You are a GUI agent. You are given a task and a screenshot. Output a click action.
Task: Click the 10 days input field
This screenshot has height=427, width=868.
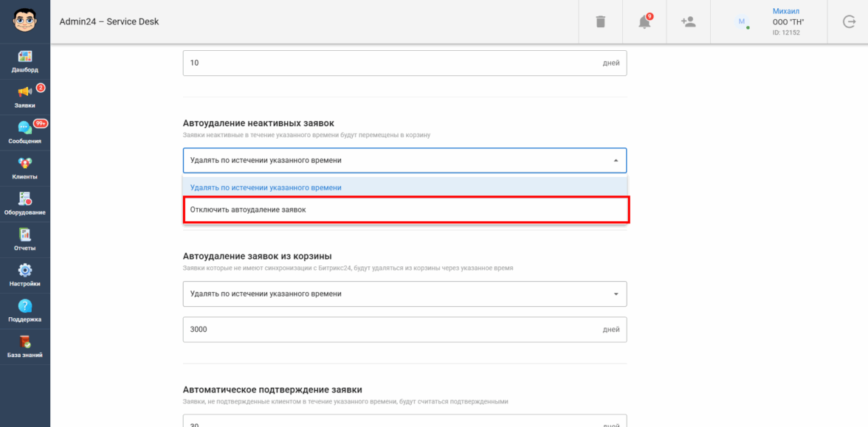click(391, 63)
